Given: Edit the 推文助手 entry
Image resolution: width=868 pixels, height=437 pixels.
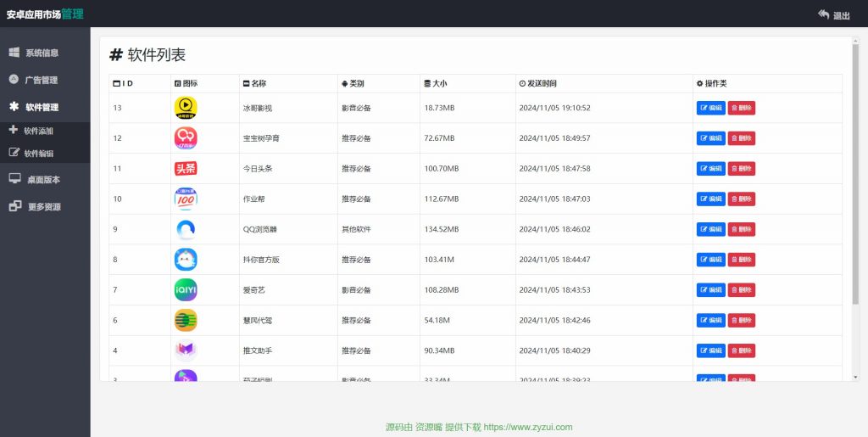Looking at the screenshot, I should click(711, 350).
